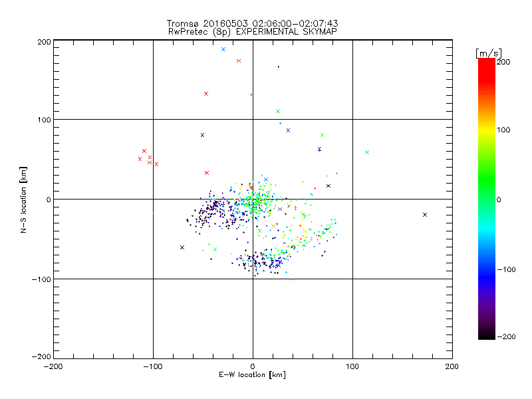Click the '[m/s]' colorbar unit label
532x399 pixels.
point(488,53)
